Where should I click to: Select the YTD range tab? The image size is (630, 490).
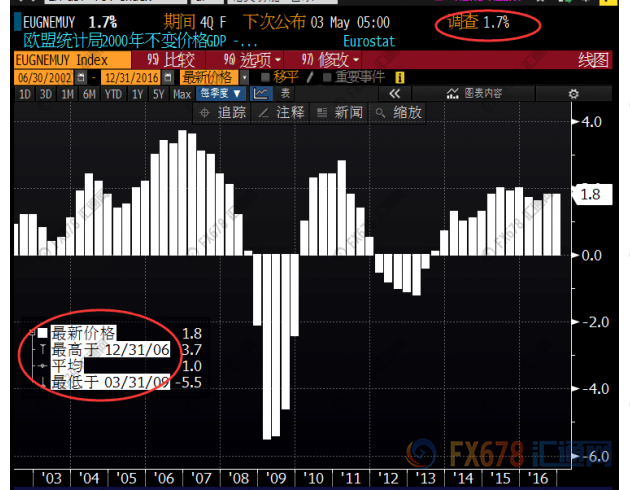113,94
